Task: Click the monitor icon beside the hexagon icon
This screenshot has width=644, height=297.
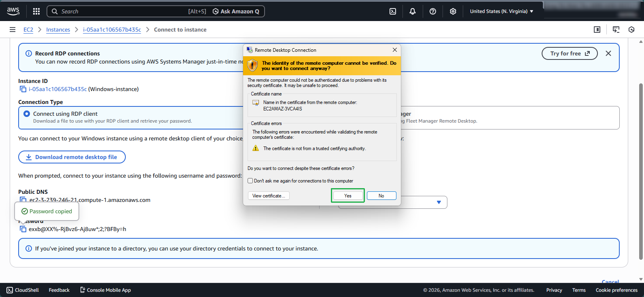Action: 616,30
